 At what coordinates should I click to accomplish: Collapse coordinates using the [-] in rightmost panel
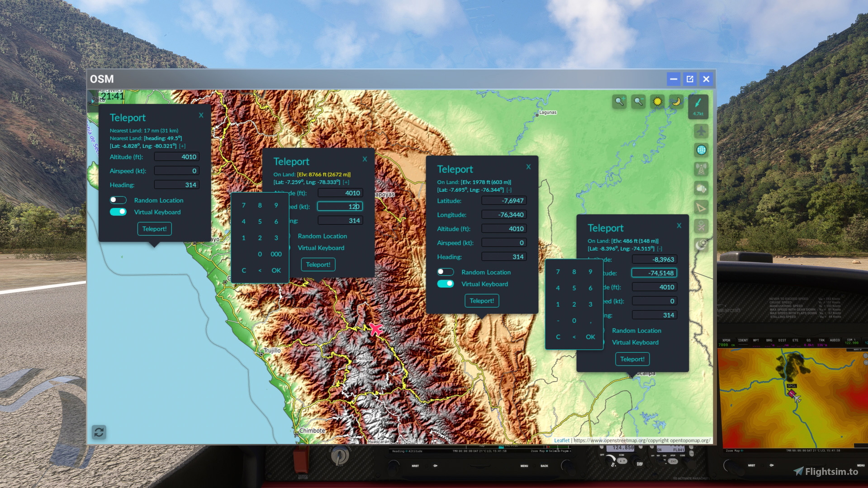coord(659,248)
